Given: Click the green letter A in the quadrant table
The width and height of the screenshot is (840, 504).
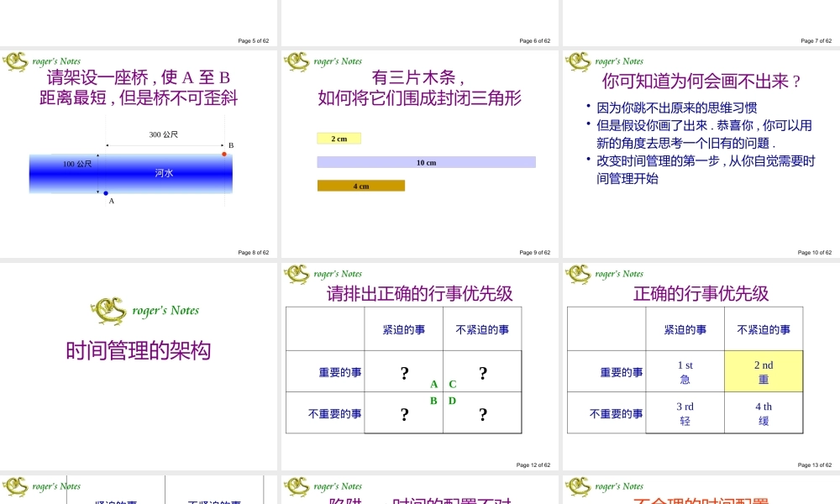Looking at the screenshot, I should pos(434,384).
